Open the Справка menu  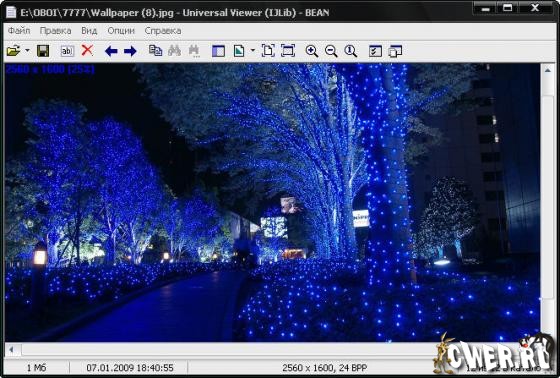click(163, 31)
